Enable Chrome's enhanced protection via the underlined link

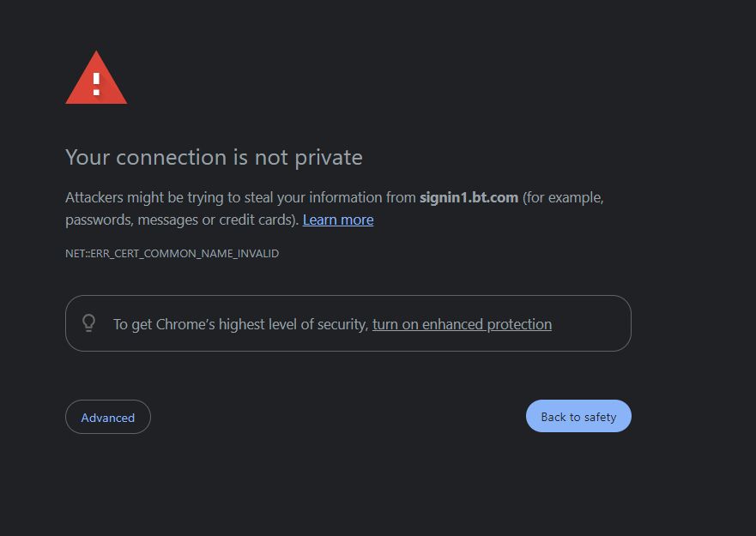point(462,324)
